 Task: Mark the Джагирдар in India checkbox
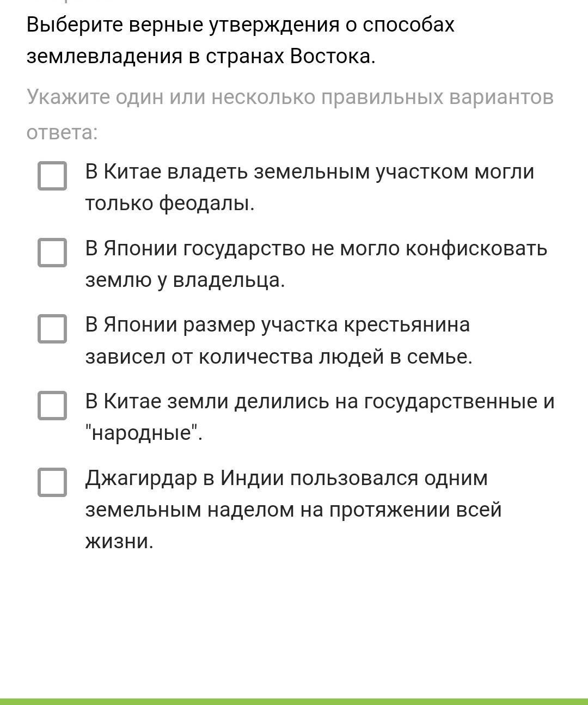(x=52, y=482)
